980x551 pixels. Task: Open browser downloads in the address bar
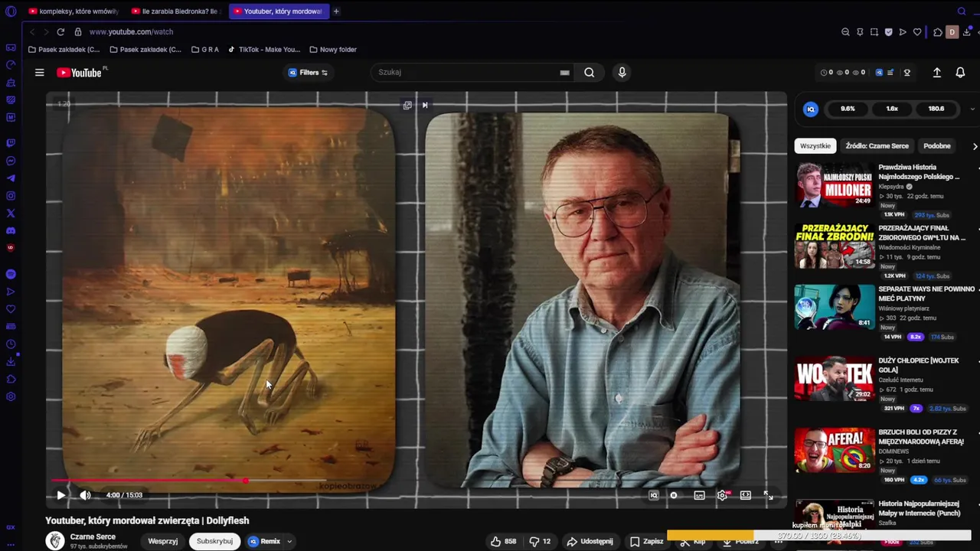tap(966, 32)
